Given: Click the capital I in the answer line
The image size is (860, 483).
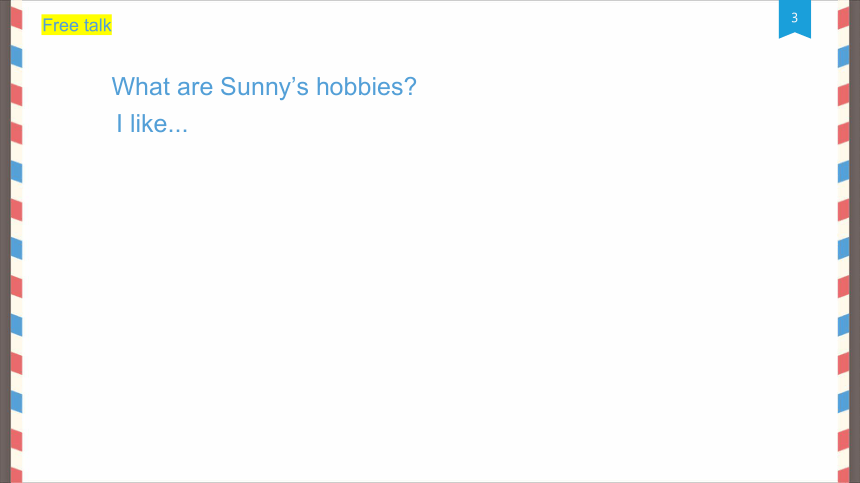Looking at the screenshot, I should click(119, 123).
